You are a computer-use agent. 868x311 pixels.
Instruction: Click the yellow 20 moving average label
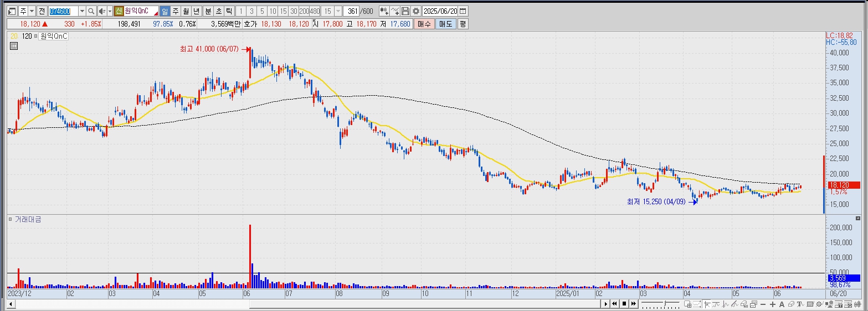click(14, 36)
